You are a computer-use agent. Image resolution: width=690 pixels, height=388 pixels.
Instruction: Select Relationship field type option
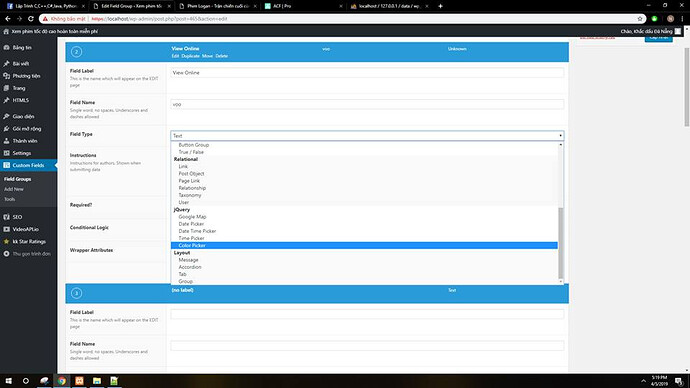click(192, 188)
